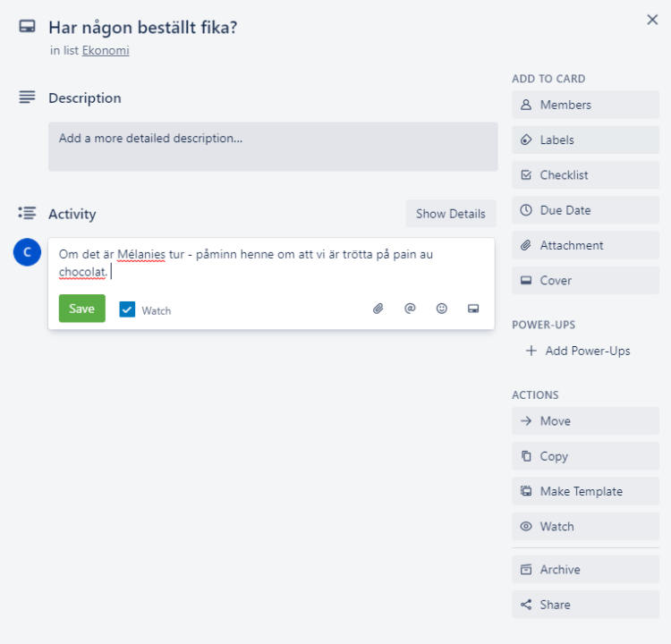
Task: Move the card using Move action
Action: 585,421
